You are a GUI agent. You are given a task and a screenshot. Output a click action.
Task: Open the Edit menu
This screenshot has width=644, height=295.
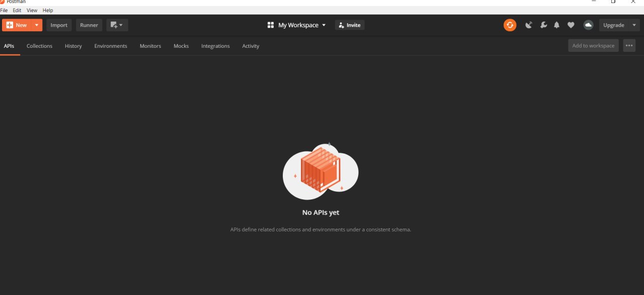(17, 10)
